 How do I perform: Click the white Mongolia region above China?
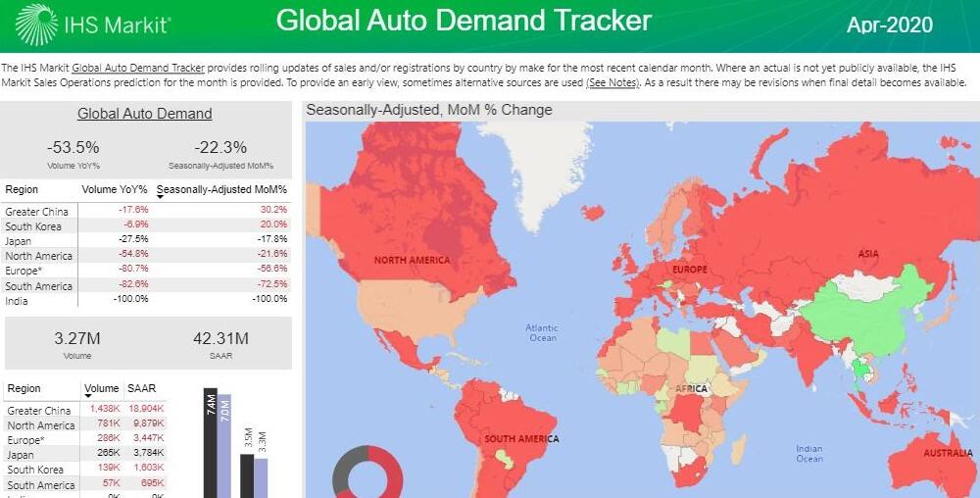[x=865, y=286]
